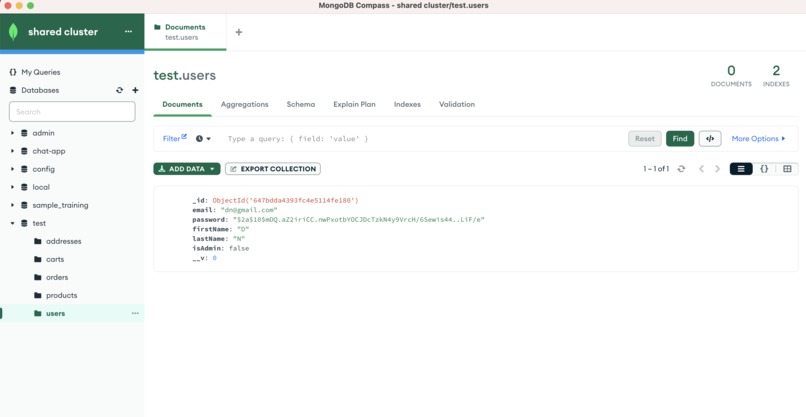This screenshot has width=806, height=417.
Task: Switch to list view
Action: point(741,169)
